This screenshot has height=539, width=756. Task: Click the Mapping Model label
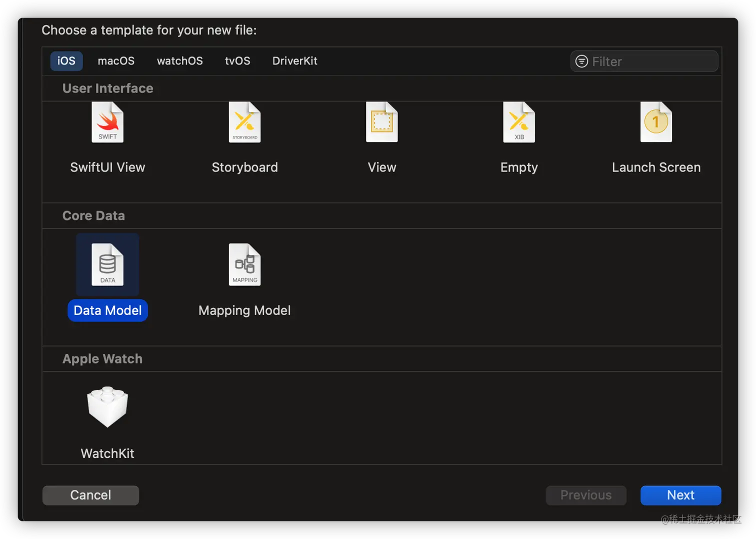tap(244, 310)
